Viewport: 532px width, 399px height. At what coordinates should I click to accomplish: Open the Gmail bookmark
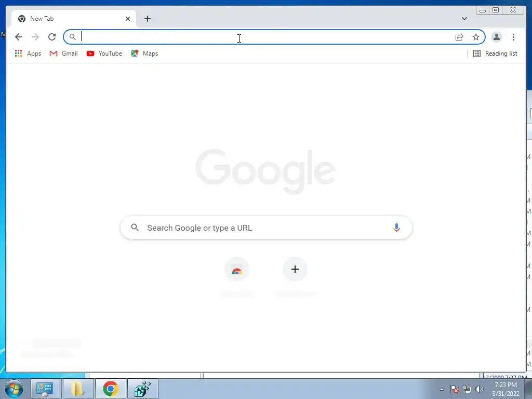63,54
